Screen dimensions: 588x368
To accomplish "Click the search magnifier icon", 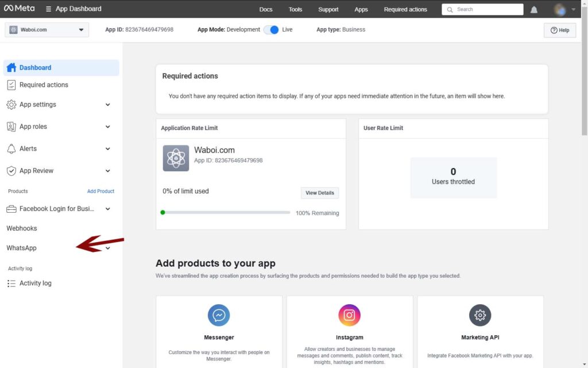I will tap(450, 9).
